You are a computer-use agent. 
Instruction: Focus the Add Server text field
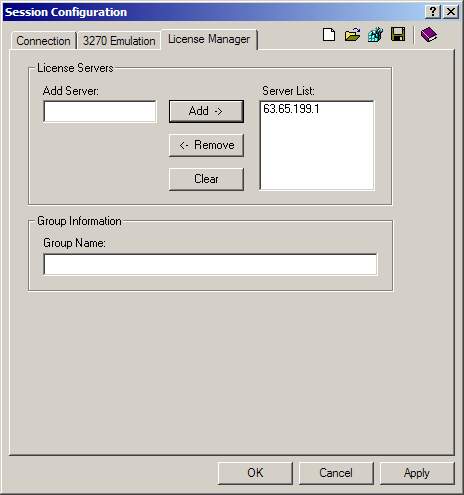click(100, 111)
